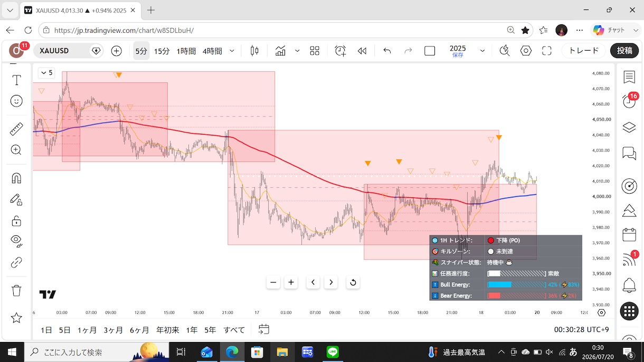Toggle fullscreen mode in chart toolbar
Viewport: 644px width, 362px height.
click(x=547, y=51)
